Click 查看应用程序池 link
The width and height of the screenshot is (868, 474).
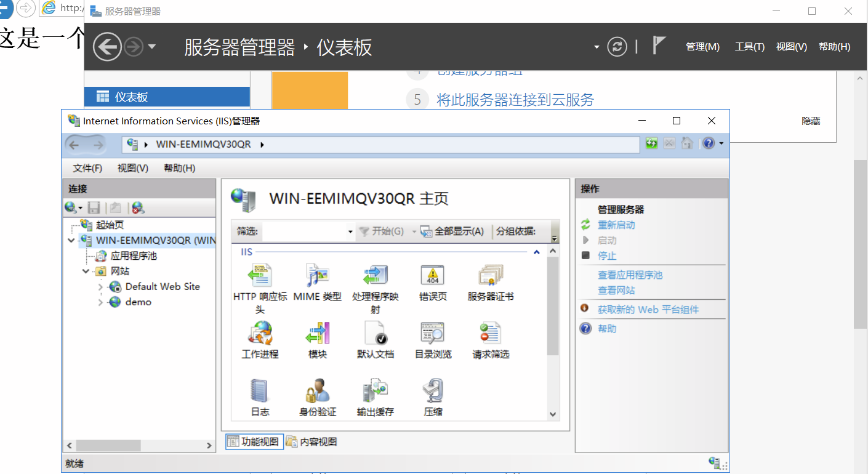click(630, 275)
